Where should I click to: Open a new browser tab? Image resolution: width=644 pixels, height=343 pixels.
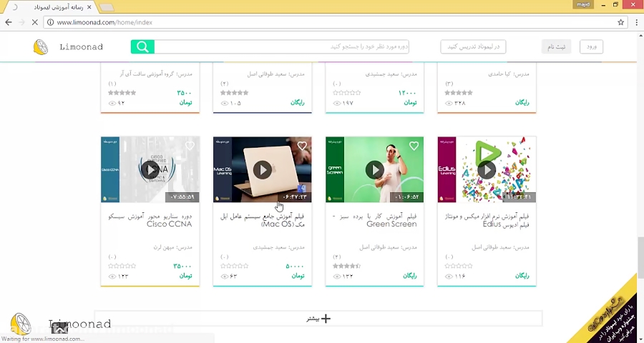107,8
